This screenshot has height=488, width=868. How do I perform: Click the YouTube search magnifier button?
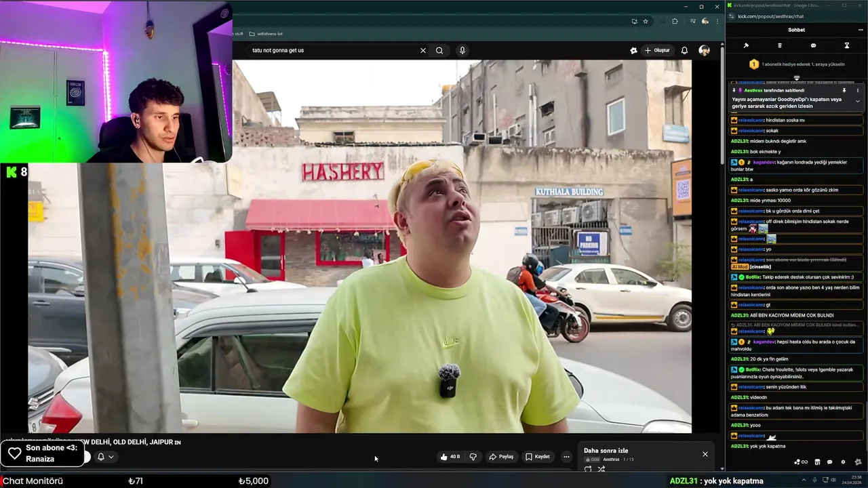[439, 50]
